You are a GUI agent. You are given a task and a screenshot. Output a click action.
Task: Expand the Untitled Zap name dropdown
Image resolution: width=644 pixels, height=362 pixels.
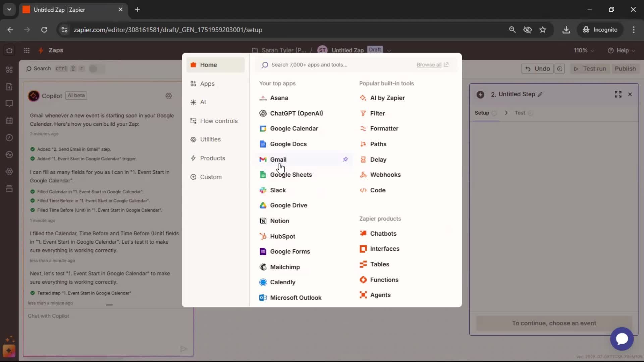tap(389, 51)
